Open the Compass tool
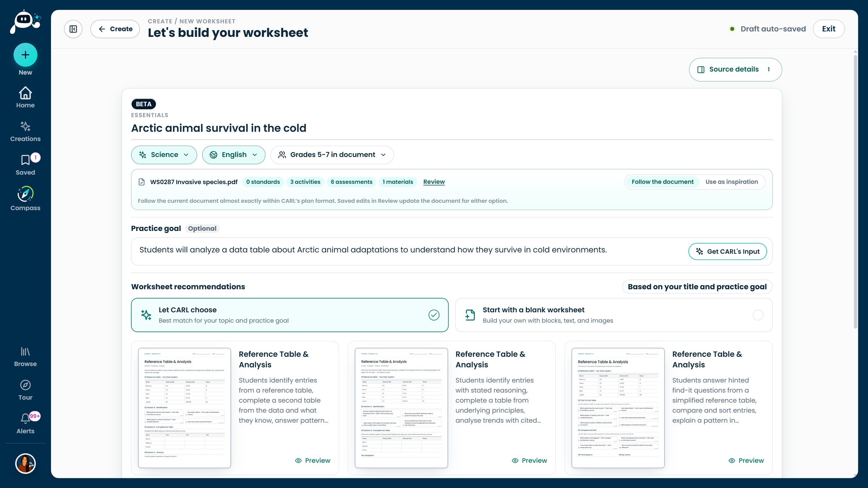The width and height of the screenshot is (868, 488). point(25,199)
